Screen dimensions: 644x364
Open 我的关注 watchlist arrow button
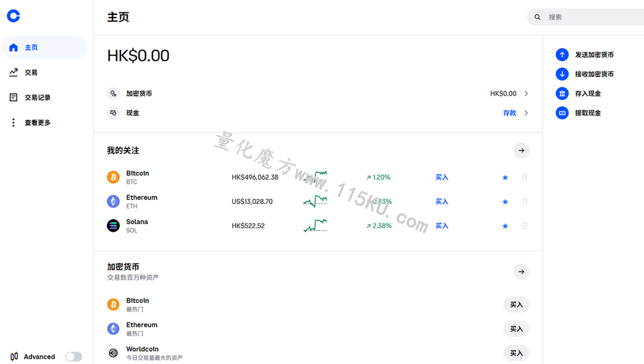click(521, 151)
